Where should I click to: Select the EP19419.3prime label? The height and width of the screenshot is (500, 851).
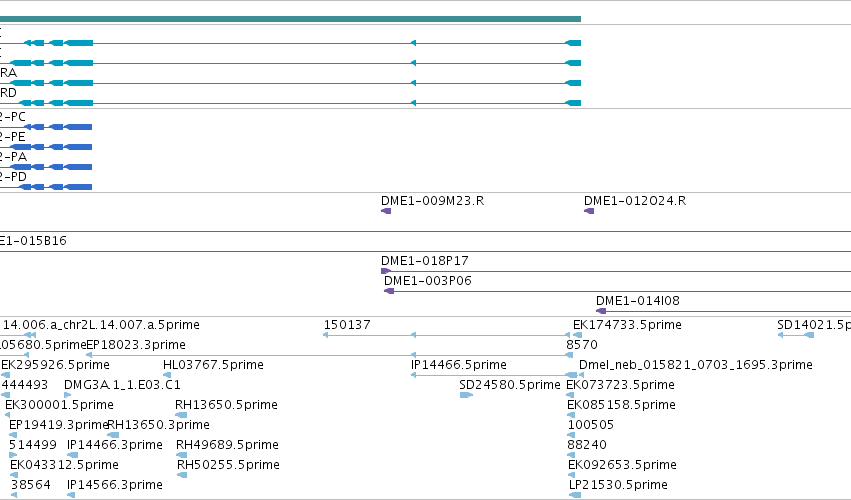coord(59,425)
